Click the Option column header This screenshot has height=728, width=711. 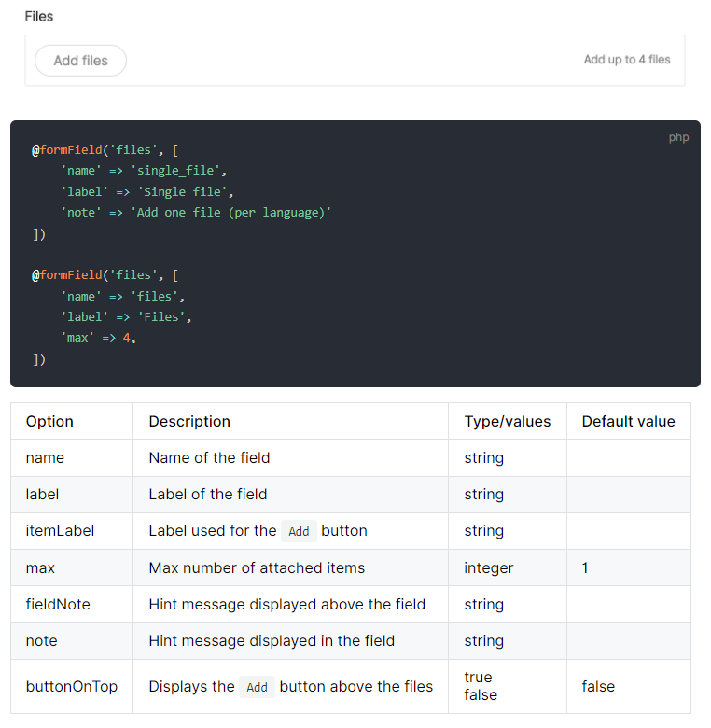point(49,421)
